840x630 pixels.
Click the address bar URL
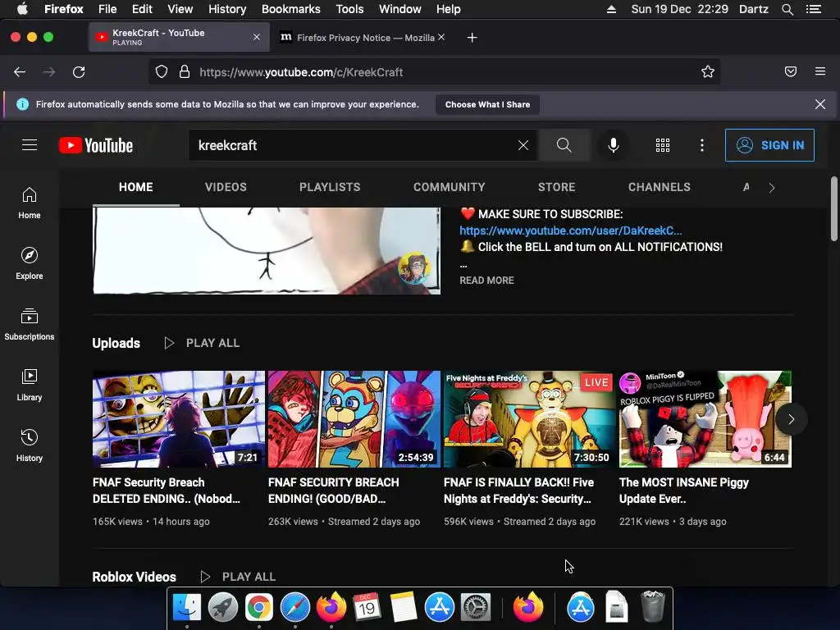pyautogui.click(x=301, y=72)
